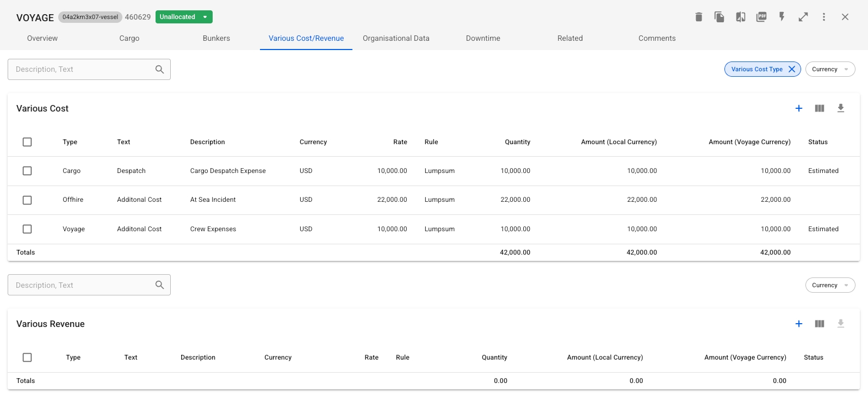Screen dimensions: 868x420
Task: Open column settings for Various Revenue
Action: (820, 324)
